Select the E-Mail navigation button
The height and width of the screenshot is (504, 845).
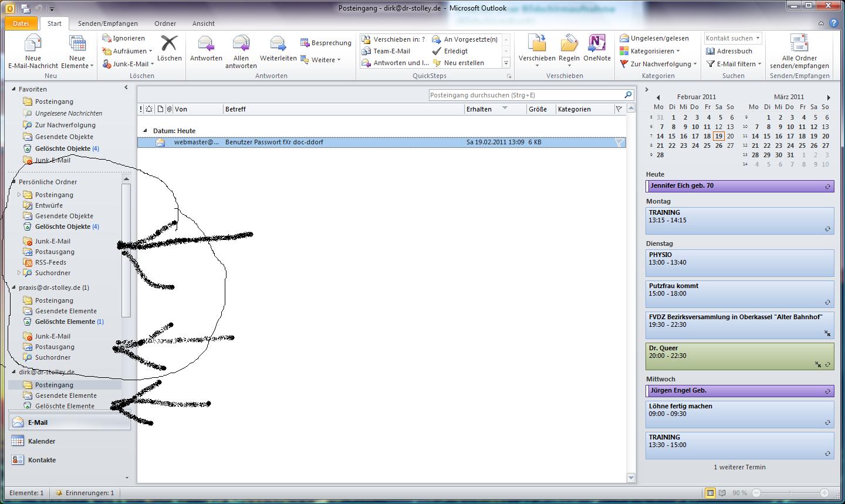pyautogui.click(x=69, y=422)
